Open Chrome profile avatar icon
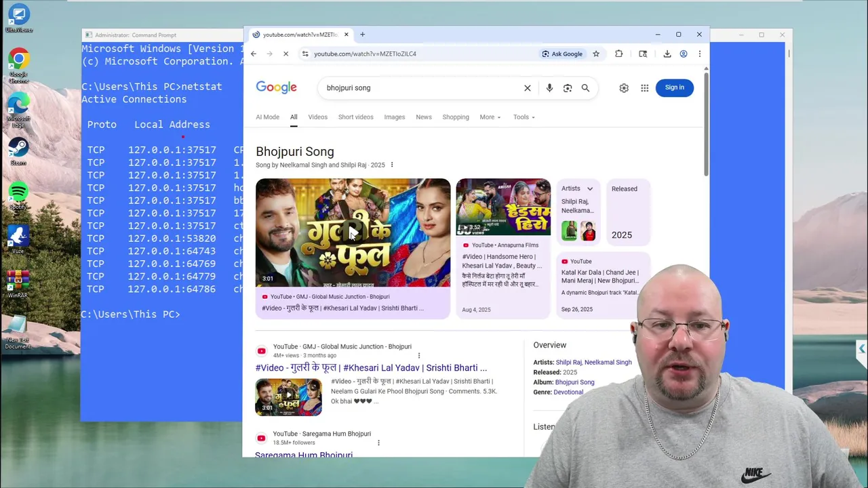This screenshot has width=868, height=488. [x=684, y=54]
